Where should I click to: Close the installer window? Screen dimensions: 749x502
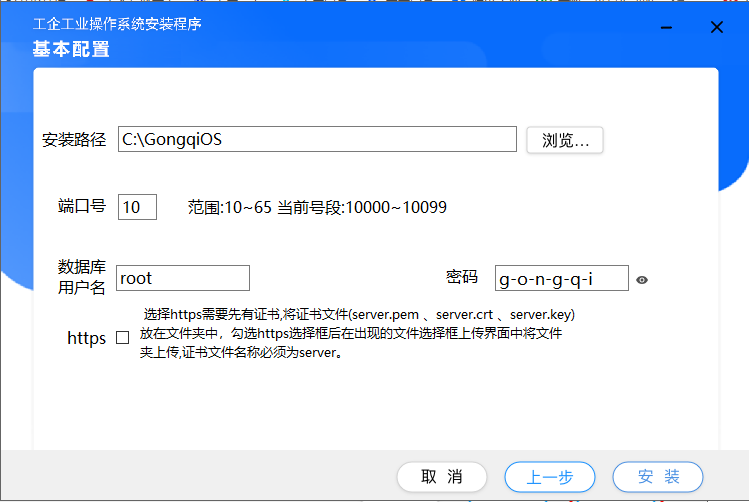[x=717, y=27]
